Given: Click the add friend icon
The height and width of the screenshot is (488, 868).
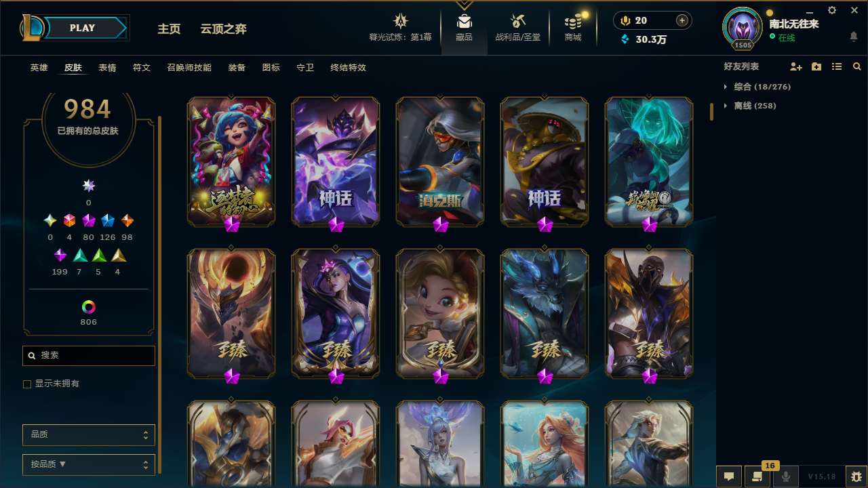Looking at the screenshot, I should 796,66.
